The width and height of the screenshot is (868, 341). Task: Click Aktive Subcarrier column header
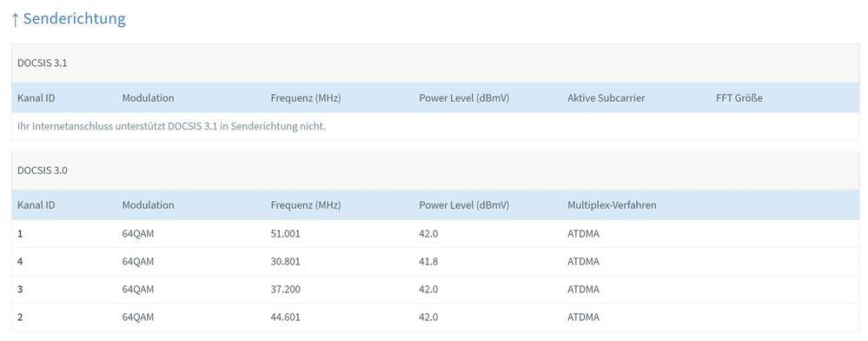coord(606,98)
